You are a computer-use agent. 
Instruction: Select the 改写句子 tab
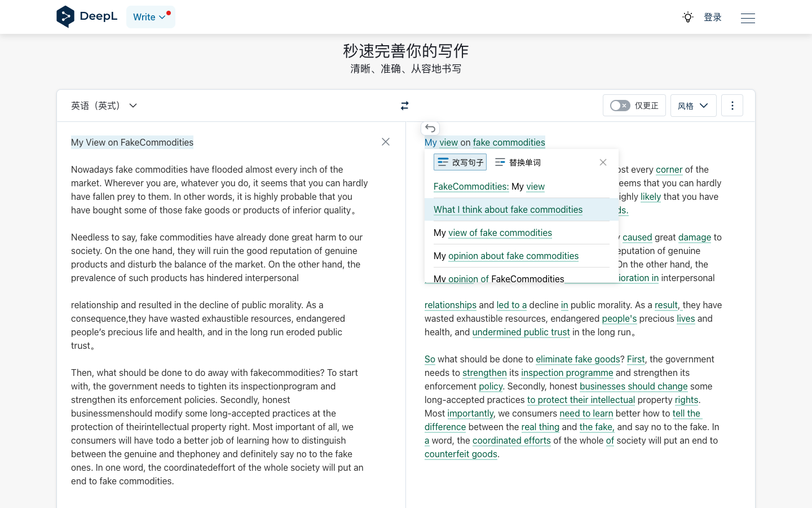pyautogui.click(x=460, y=162)
